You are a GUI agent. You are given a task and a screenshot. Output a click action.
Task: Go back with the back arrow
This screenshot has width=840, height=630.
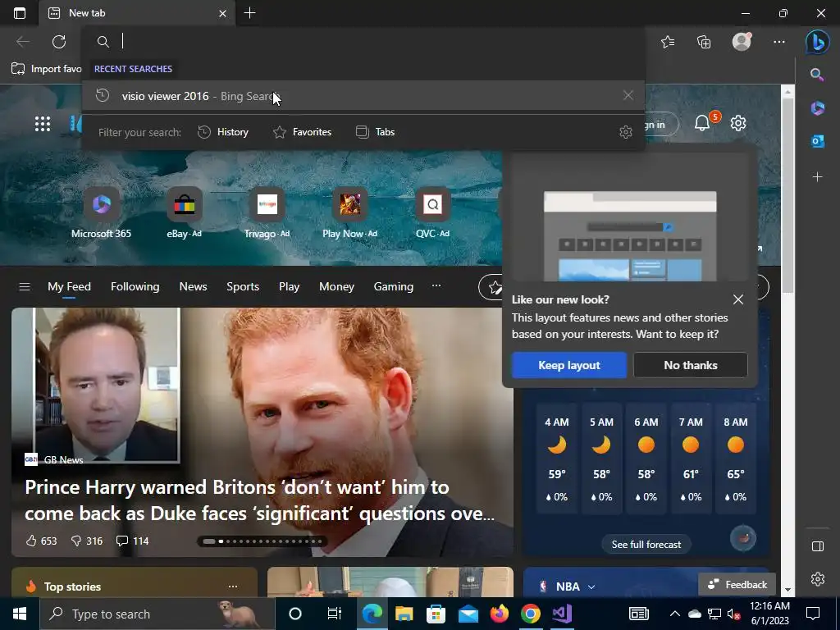click(22, 41)
